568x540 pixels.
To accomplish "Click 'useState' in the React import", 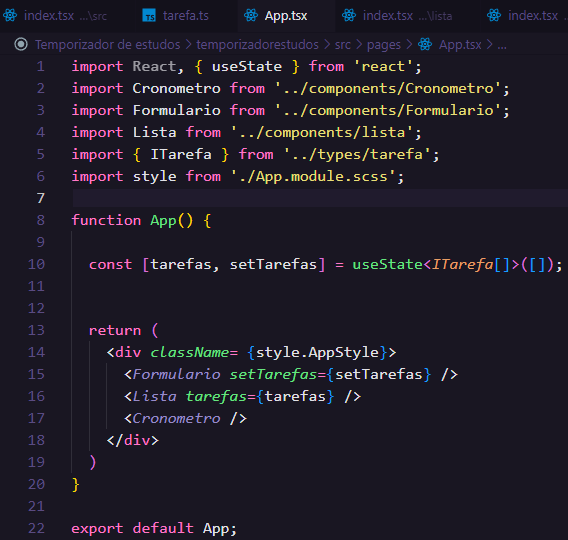I will pos(247,67).
